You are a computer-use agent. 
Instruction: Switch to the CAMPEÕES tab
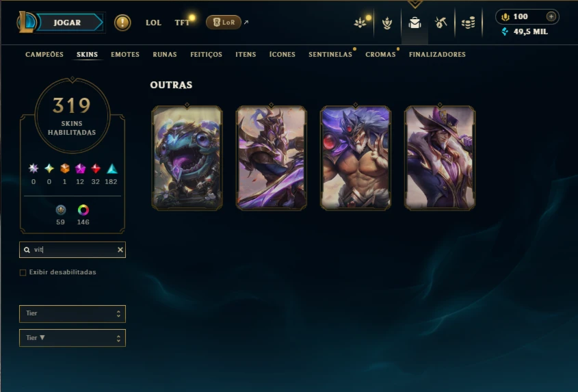(44, 54)
